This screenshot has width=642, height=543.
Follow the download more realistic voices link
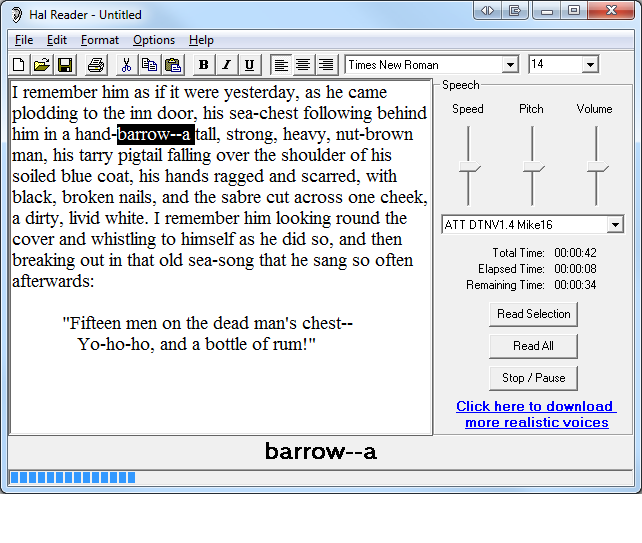(x=536, y=414)
